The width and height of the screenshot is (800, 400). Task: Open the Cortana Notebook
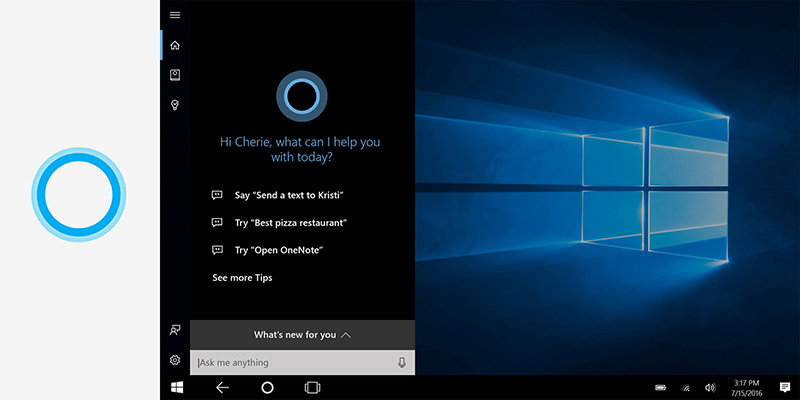click(x=175, y=75)
